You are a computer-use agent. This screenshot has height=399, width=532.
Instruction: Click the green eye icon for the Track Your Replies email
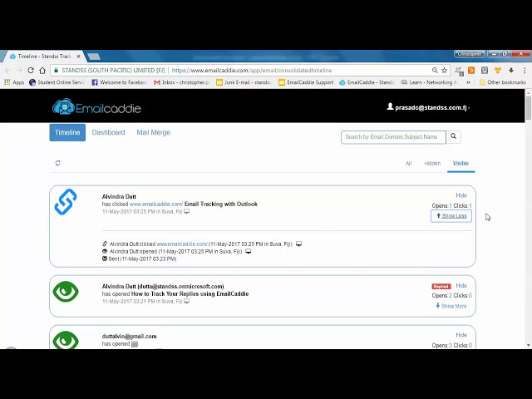[x=66, y=292]
